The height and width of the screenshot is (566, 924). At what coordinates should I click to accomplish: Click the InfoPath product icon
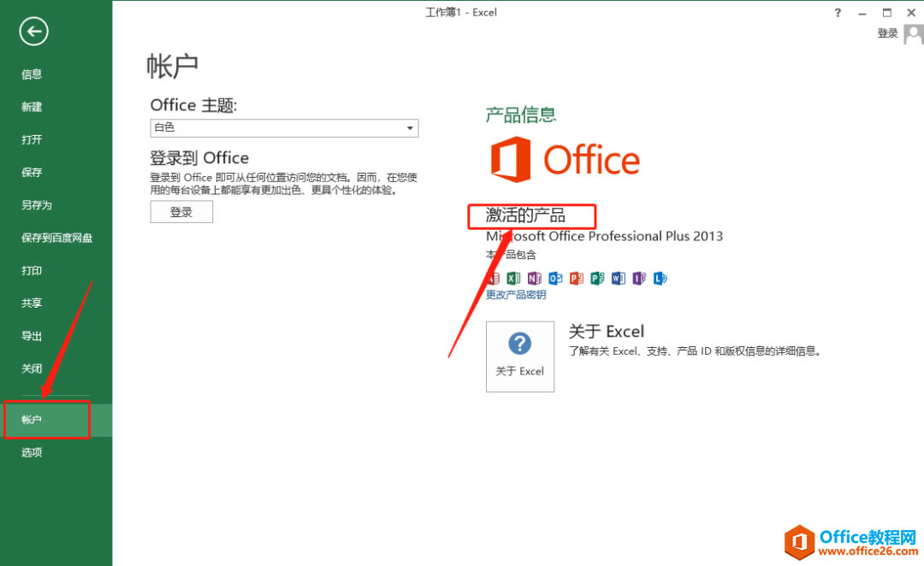639,278
